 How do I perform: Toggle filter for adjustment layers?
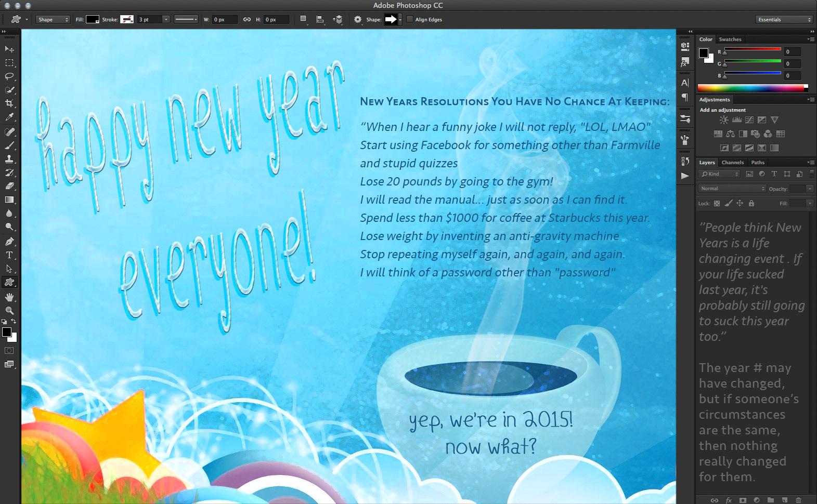[x=762, y=174]
